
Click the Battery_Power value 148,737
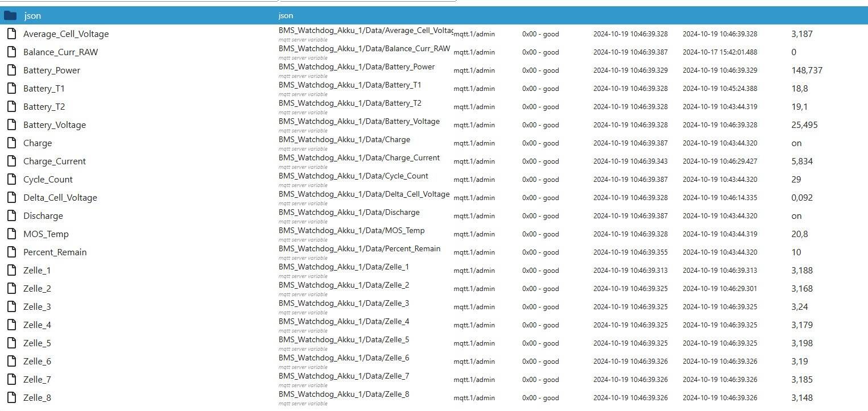(x=807, y=70)
